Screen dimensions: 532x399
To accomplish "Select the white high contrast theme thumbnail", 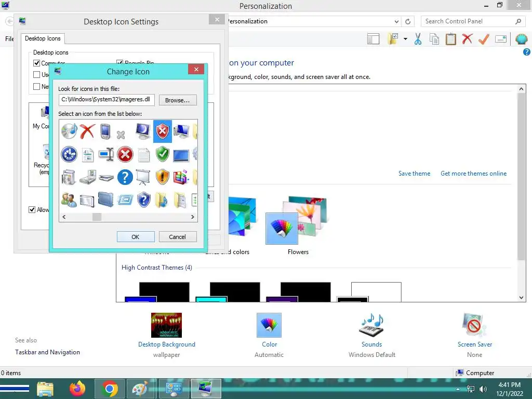I will pyautogui.click(x=369, y=292).
